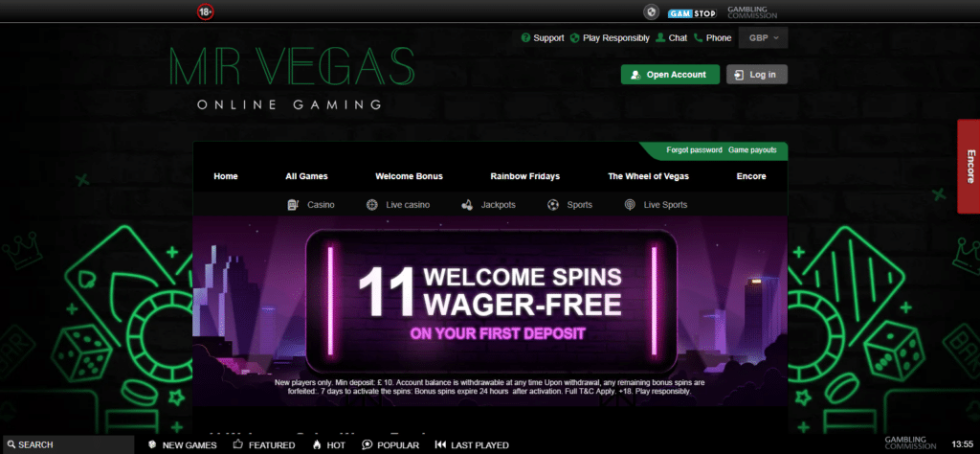Viewport: 980px width, 454px height.
Task: Click the Phone handset icon
Action: [x=698, y=37]
